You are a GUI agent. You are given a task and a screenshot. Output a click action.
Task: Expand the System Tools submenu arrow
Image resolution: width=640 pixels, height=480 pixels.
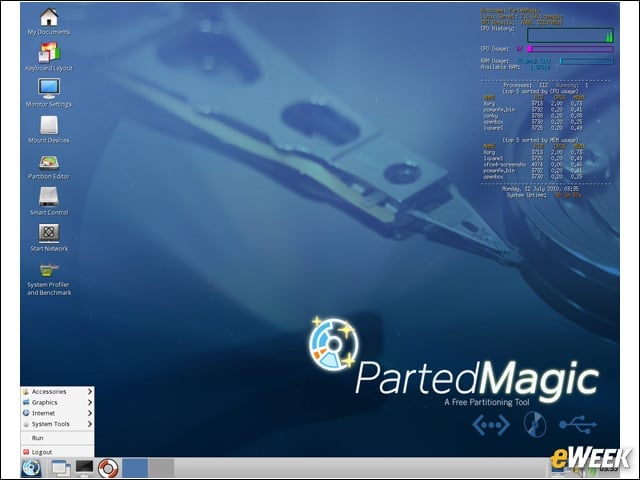pos(90,424)
